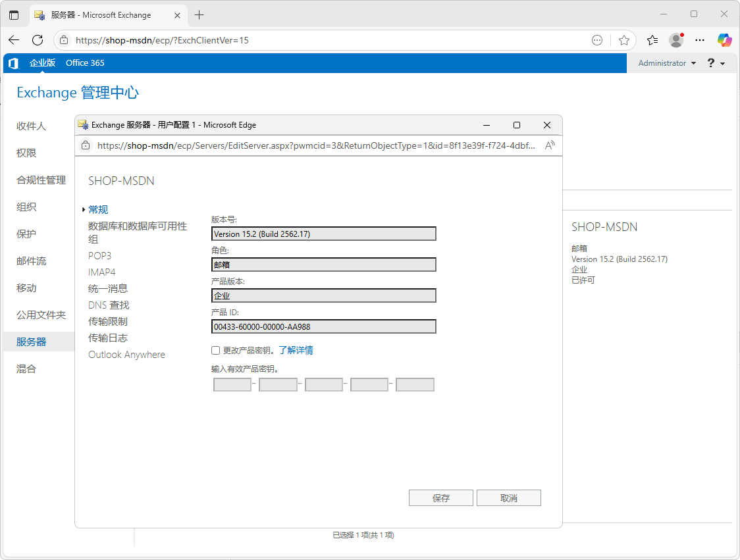Switch to Enterprise (企业版) tab
The image size is (740, 560).
(43, 63)
